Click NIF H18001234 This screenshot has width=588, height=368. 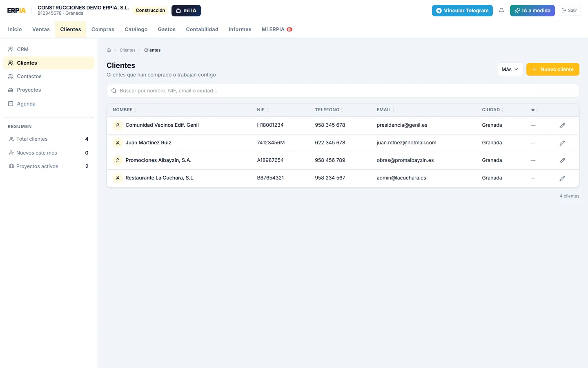(x=270, y=125)
